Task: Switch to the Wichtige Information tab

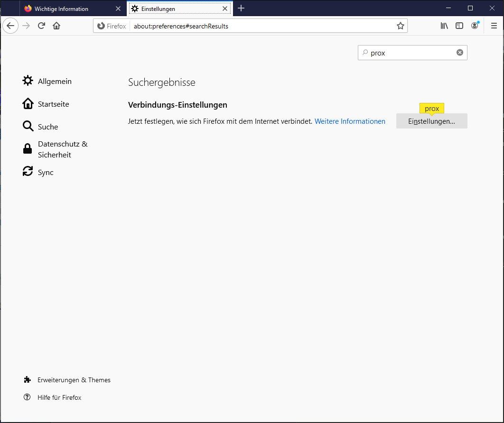Action: click(66, 9)
